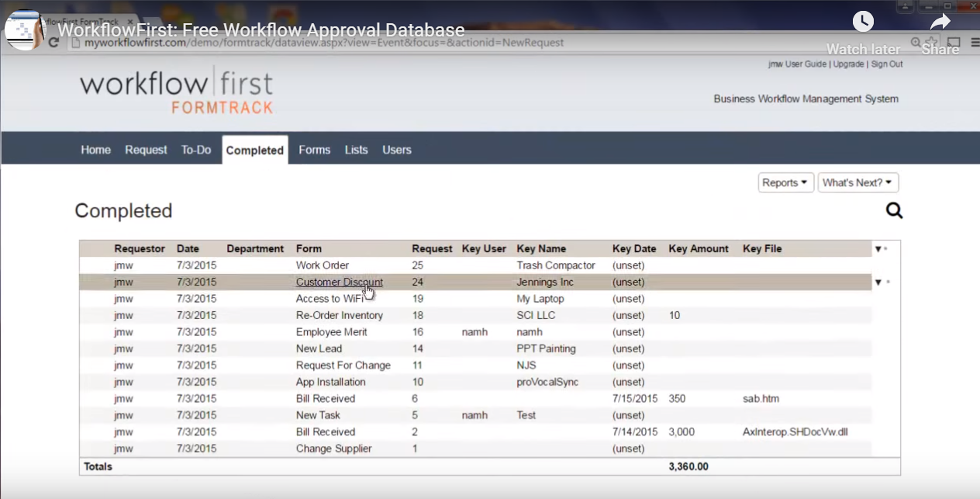
Task: Click the search magnifier on the Completed page
Action: [x=894, y=210]
